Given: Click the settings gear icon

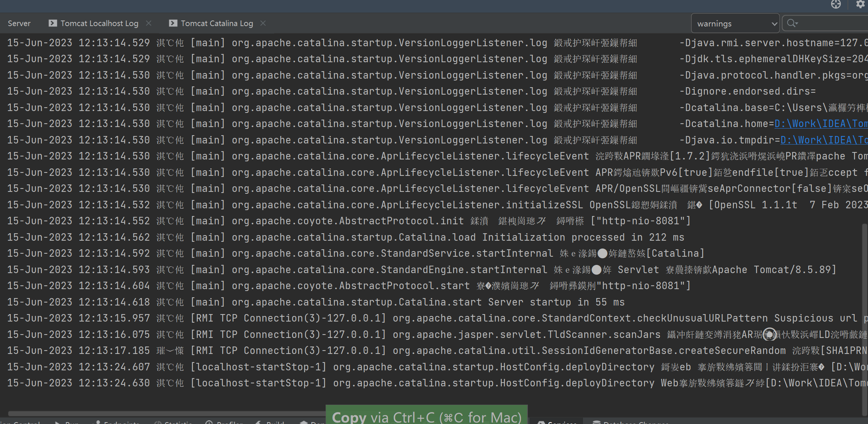Looking at the screenshot, I should (x=861, y=5).
